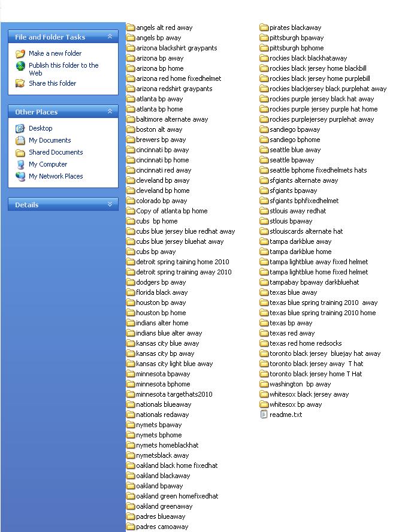
Task: Select 'seattle bphome fixedhelmets hats' name
Action: (318, 170)
